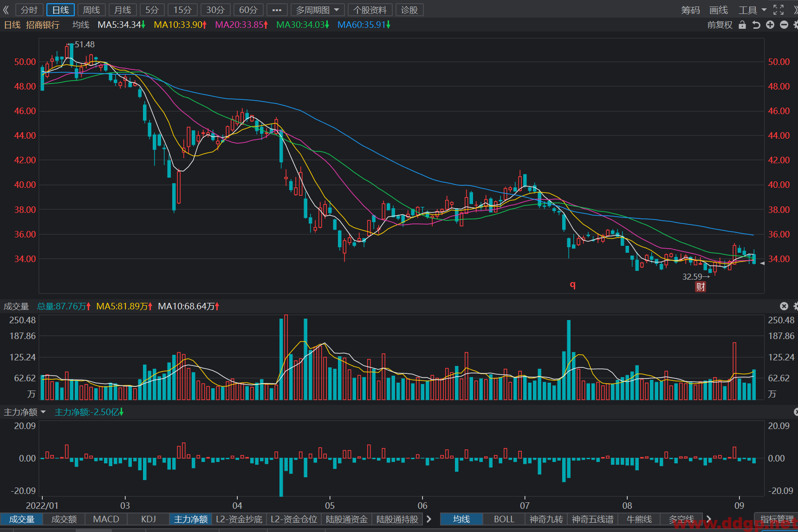The width and height of the screenshot is (798, 532).
Task: Toggle the chart lock icon
Action: 742,25
